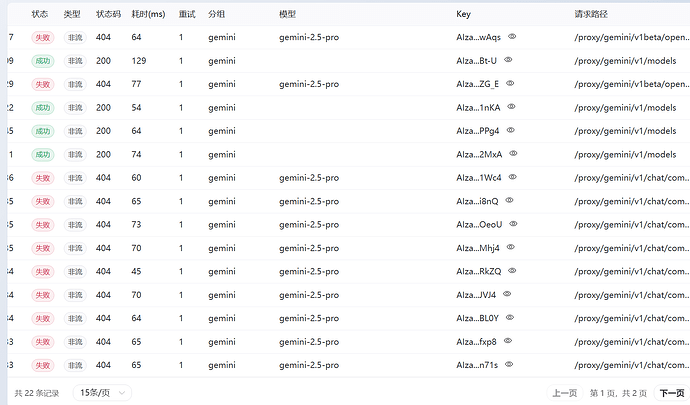The image size is (690, 405).
Task: Click the 成功 badge in the AIza...1nKA row
Action: pos(43,108)
